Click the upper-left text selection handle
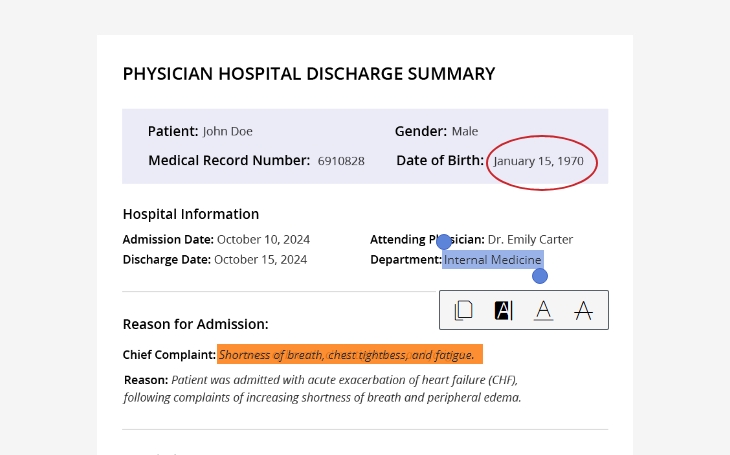This screenshot has width=730, height=455. tap(445, 242)
